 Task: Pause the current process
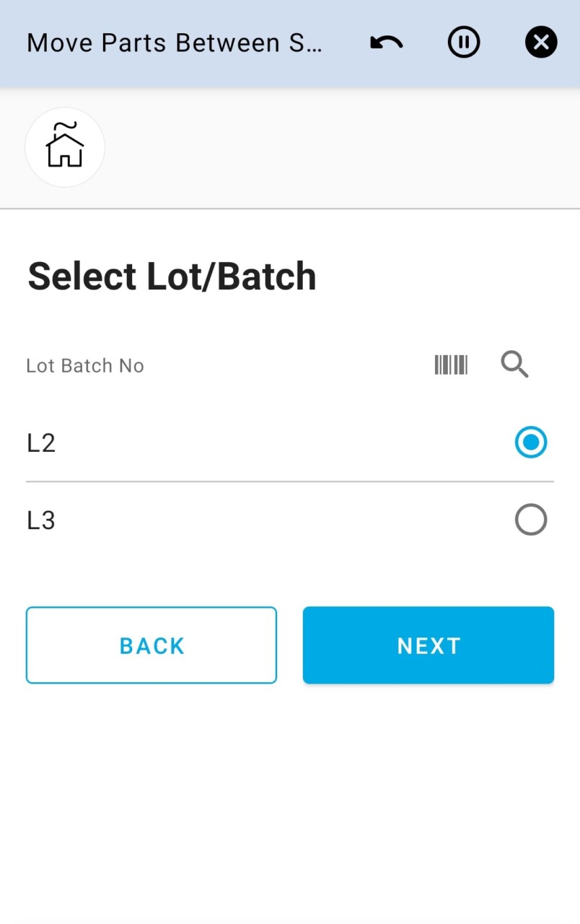[x=463, y=43]
